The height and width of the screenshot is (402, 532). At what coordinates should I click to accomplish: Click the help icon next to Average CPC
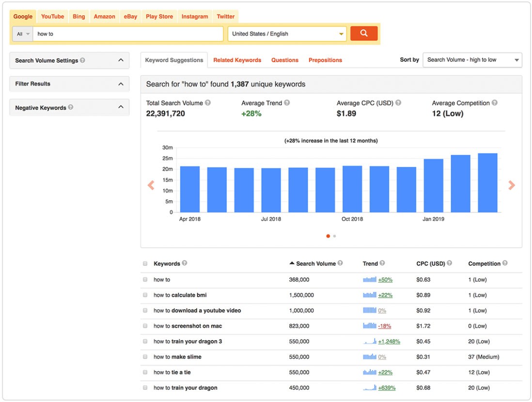click(398, 103)
